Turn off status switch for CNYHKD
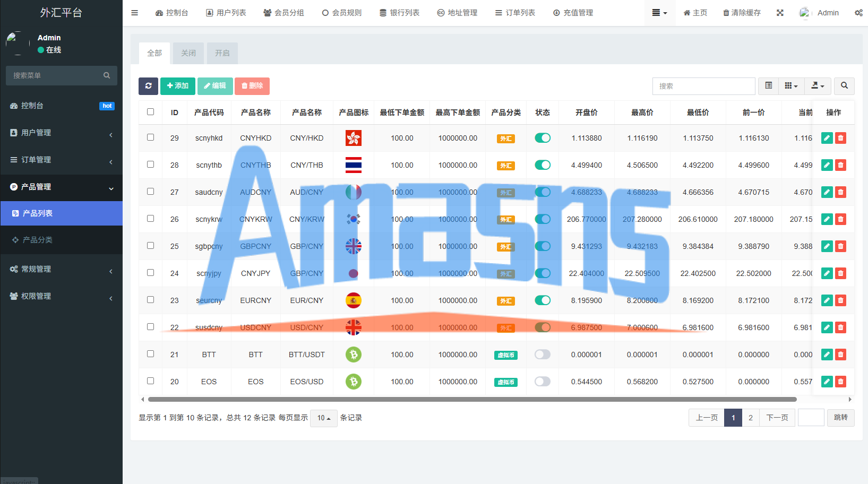This screenshot has width=868, height=484. click(x=543, y=138)
